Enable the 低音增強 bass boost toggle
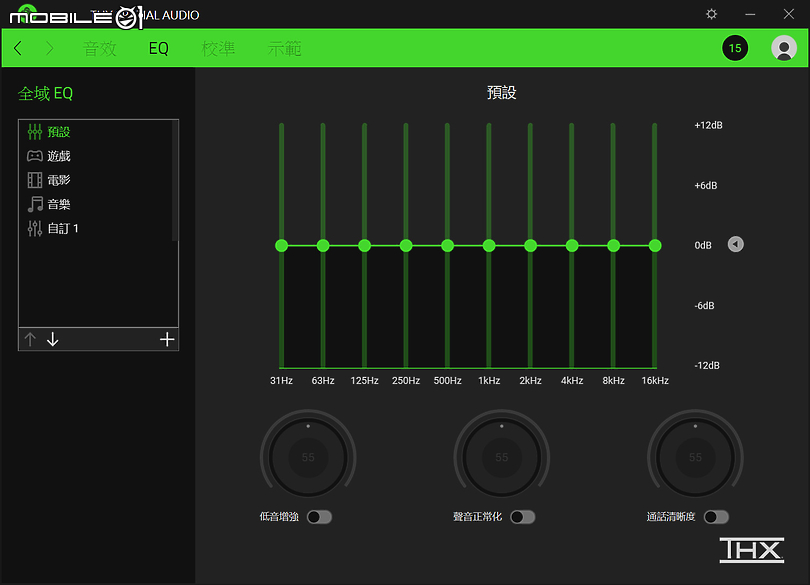The image size is (810, 585). click(319, 517)
